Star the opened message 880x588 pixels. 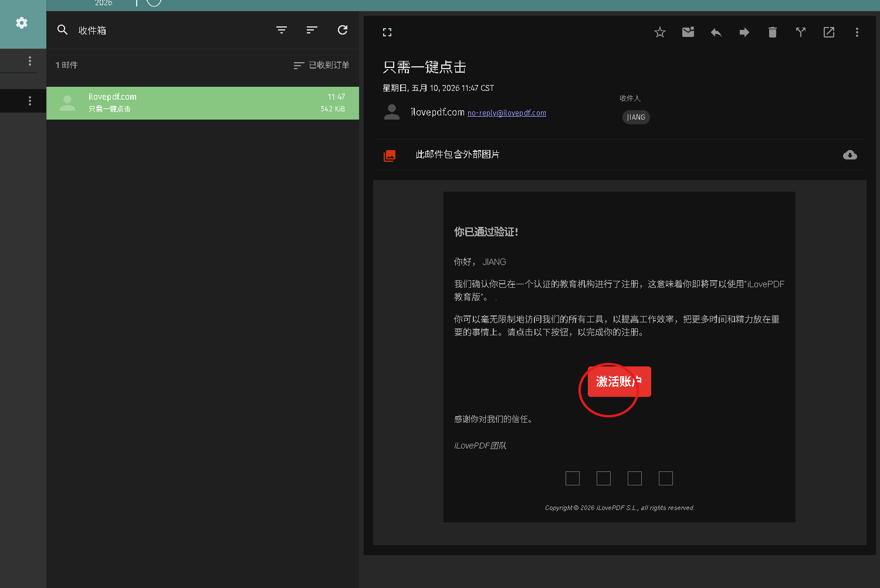[660, 32]
